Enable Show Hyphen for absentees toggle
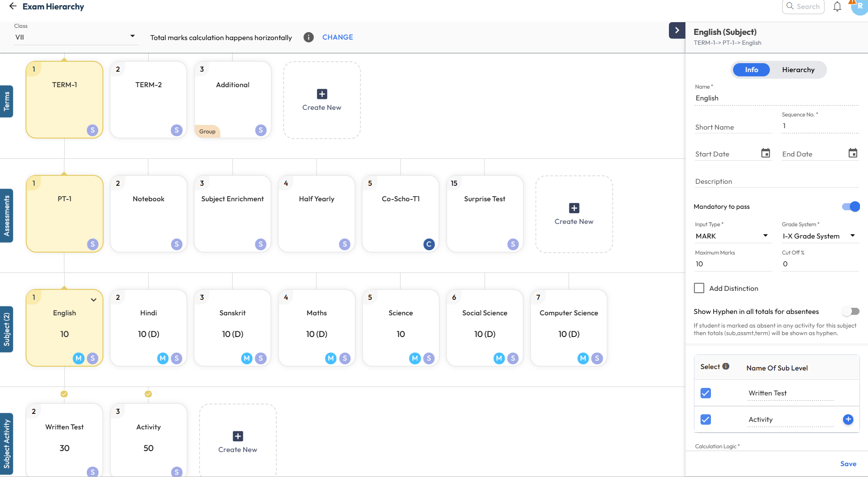The width and height of the screenshot is (868, 477). (x=851, y=312)
